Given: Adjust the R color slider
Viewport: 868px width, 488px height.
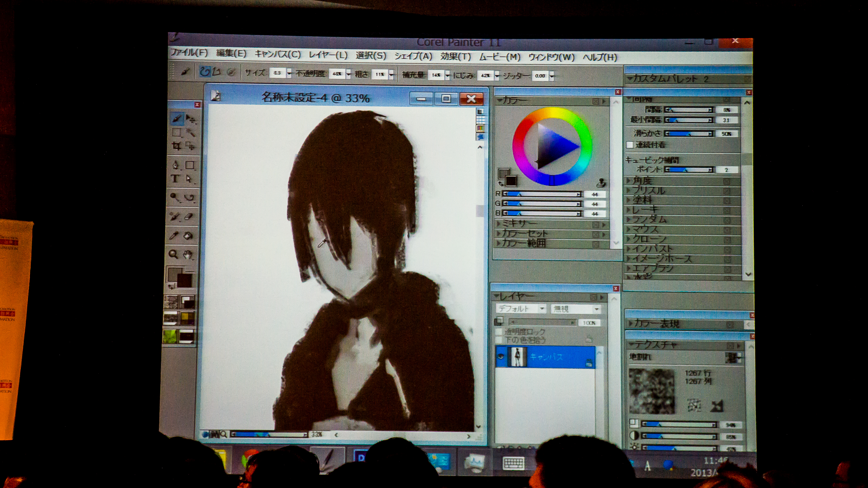Looking at the screenshot, I should click(x=541, y=194).
